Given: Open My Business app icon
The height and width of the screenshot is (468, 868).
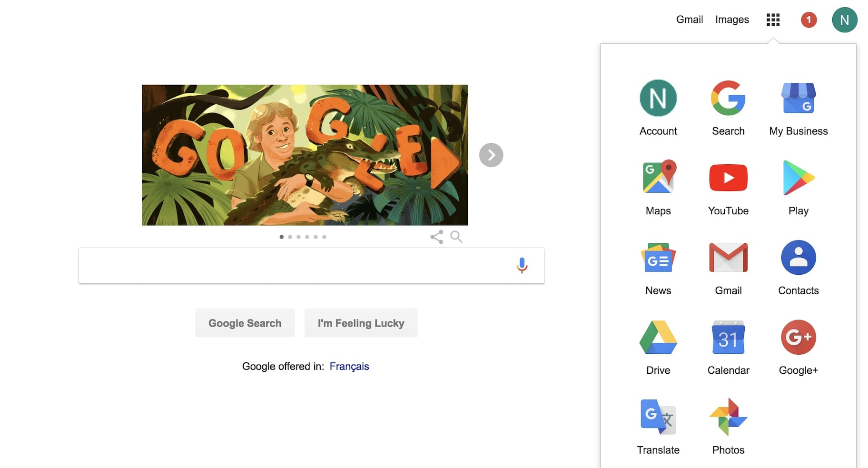Looking at the screenshot, I should click(798, 98).
